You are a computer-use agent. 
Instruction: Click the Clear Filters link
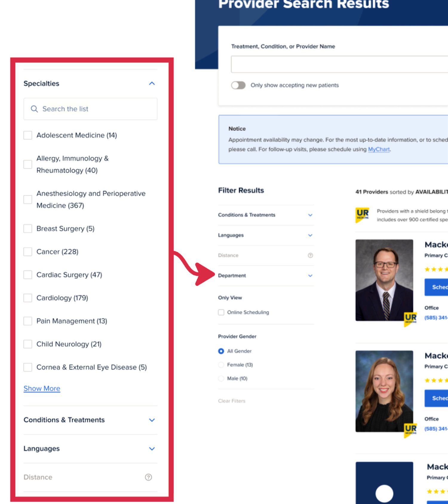231,401
